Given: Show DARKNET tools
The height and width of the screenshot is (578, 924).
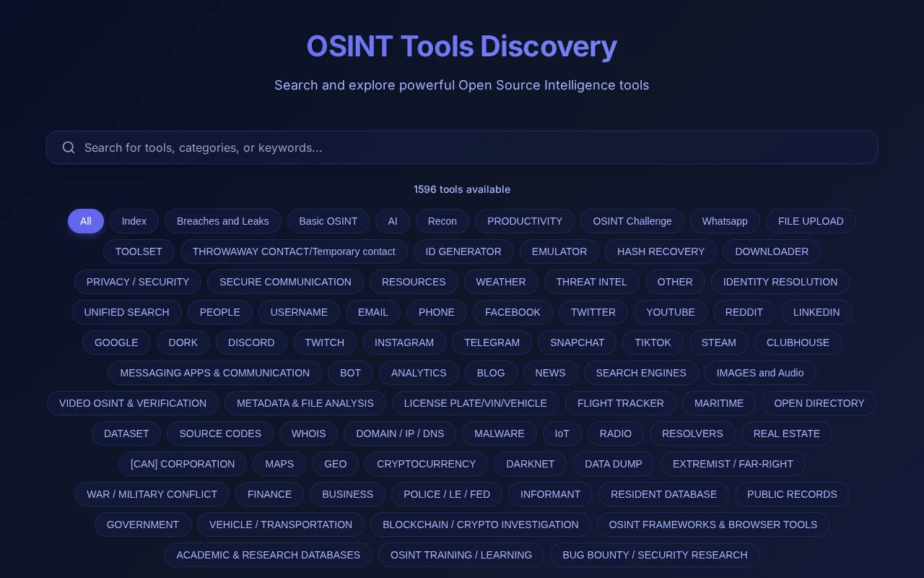Looking at the screenshot, I should (531, 464).
